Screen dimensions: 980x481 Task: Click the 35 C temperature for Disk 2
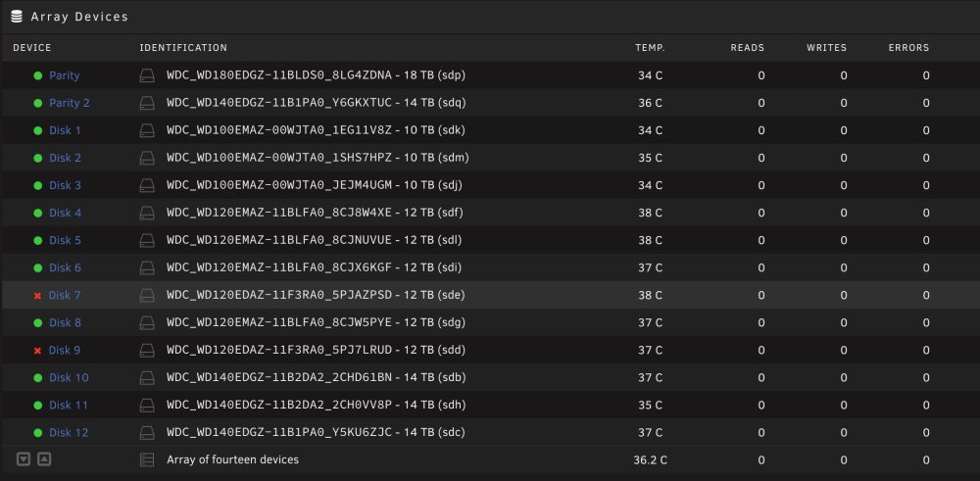tap(650, 158)
